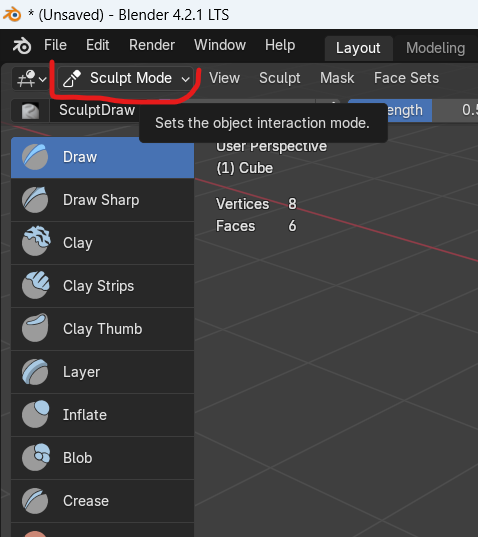This screenshot has width=478, height=537.
Task: Select the Crease brush tool
Action: pyautogui.click(x=102, y=501)
